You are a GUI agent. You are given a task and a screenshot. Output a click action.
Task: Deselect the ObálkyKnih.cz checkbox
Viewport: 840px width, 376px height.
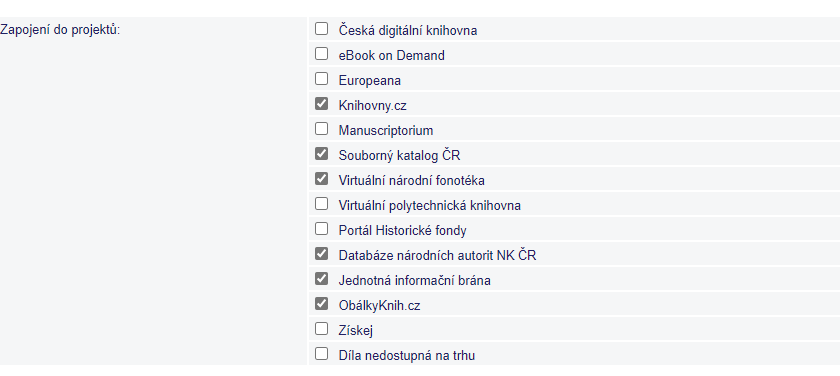pyautogui.click(x=321, y=304)
